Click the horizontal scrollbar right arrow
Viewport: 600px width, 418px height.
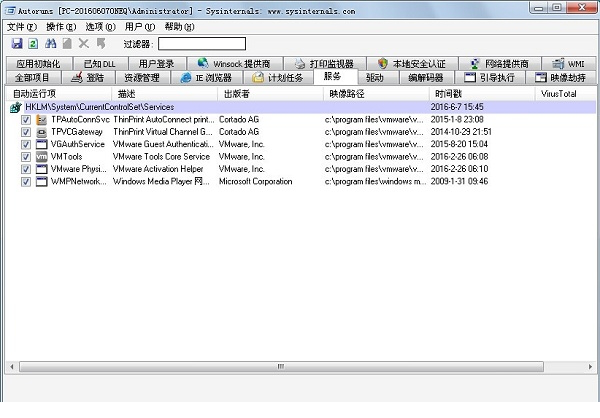pos(590,367)
